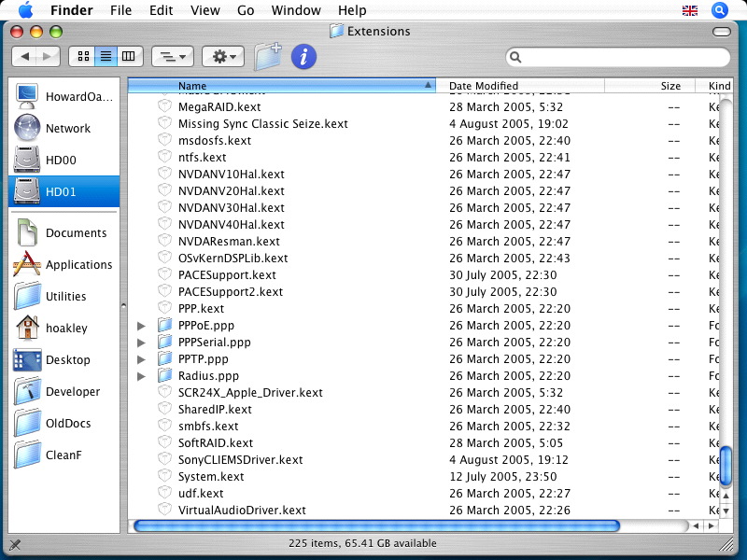Expand the PPPoE.ppp disclosure triangle
The height and width of the screenshot is (560, 747).
(x=140, y=325)
